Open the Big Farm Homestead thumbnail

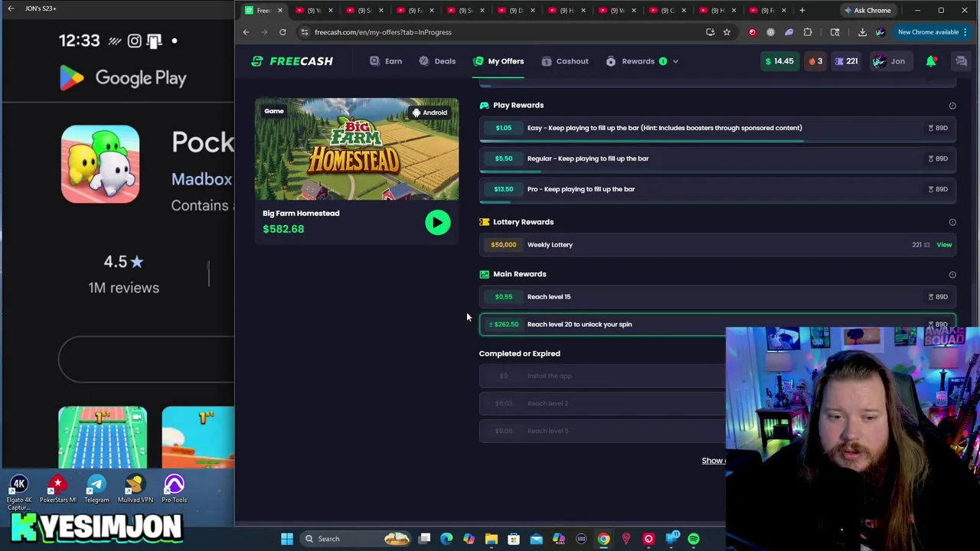click(x=357, y=148)
